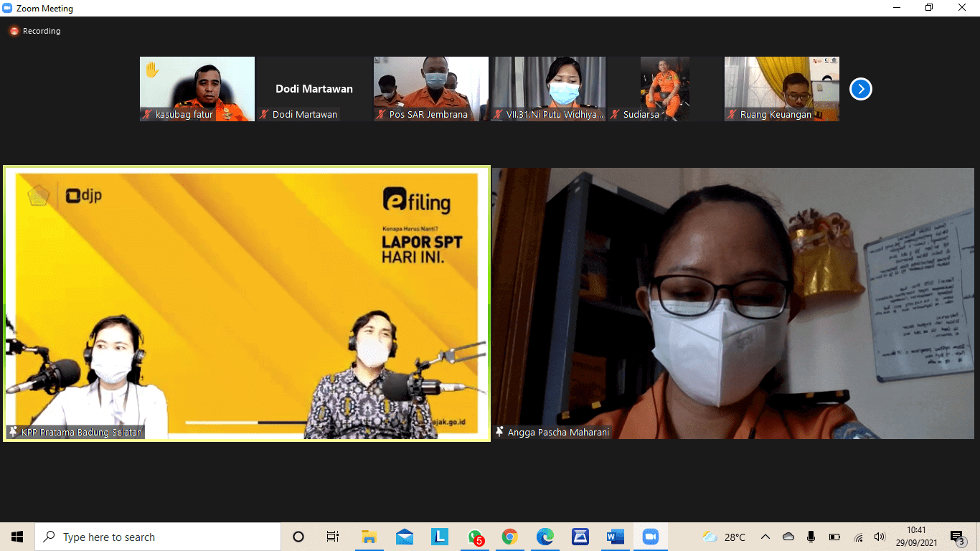980x551 pixels.
Task: Launch Google Chrome from the taskbar
Action: pyautogui.click(x=510, y=537)
